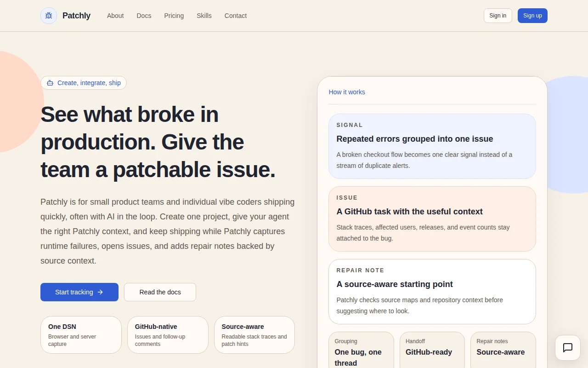588x368 pixels.
Task: Click the REPAIR NOTE card
Action: 432,292
